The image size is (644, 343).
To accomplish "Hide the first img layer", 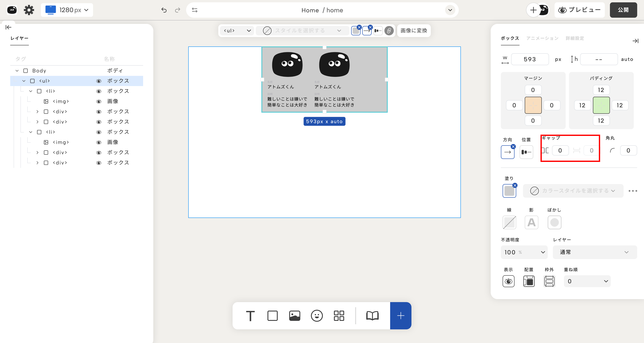I will 99,101.
